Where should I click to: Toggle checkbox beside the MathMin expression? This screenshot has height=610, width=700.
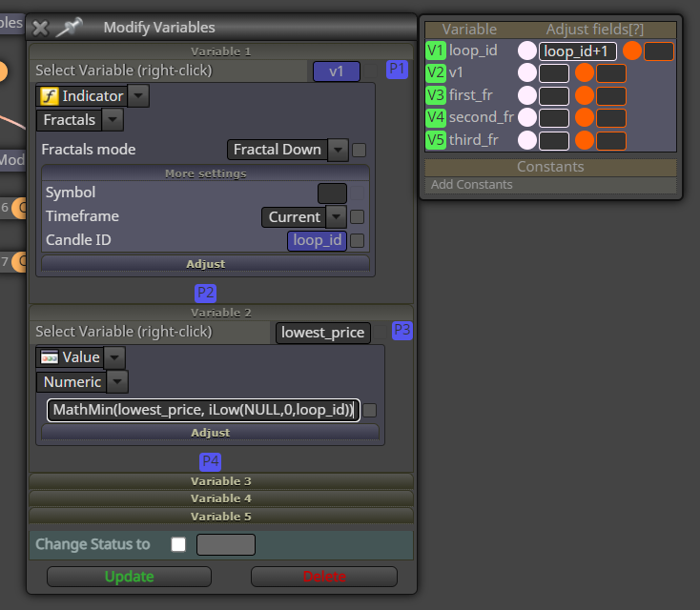[370, 410]
